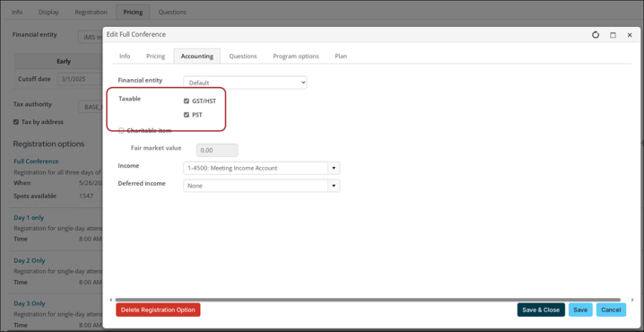Image resolution: width=644 pixels, height=332 pixels.
Task: Maximize the Edit Full Conference dialog
Action: tap(613, 35)
